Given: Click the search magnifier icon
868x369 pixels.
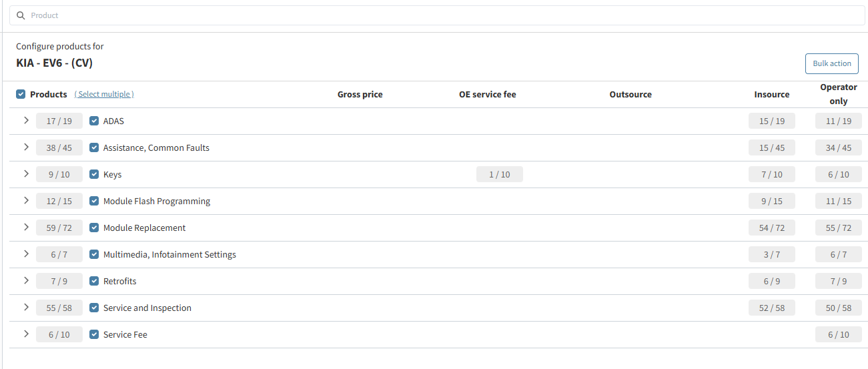Looking at the screenshot, I should pos(21,15).
